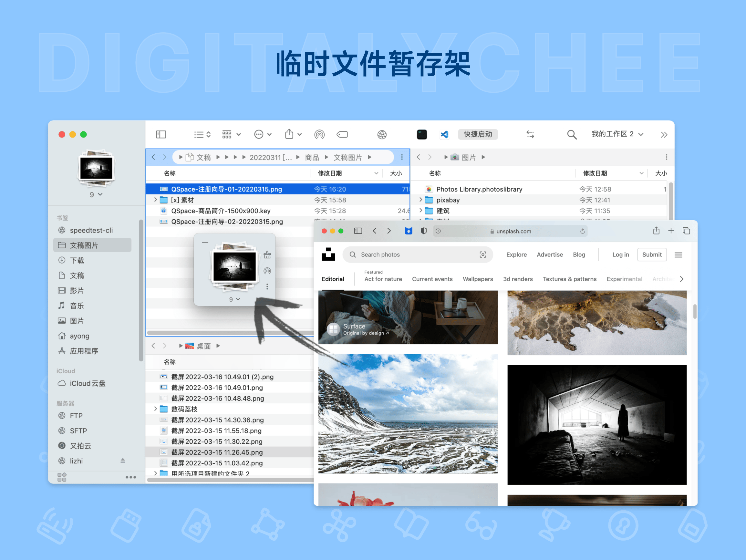Image resolution: width=746 pixels, height=560 pixels.
Task: Switch to Wallpapers topic tab
Action: [478, 279]
